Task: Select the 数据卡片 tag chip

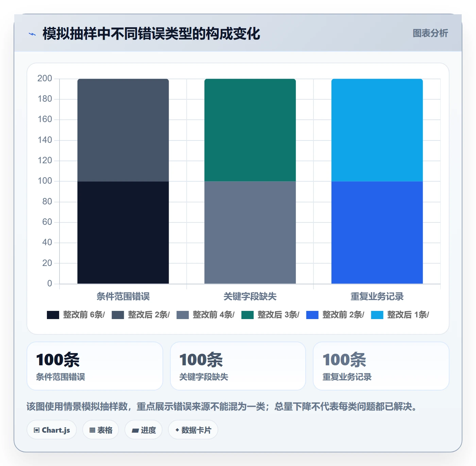Action: click(x=193, y=430)
